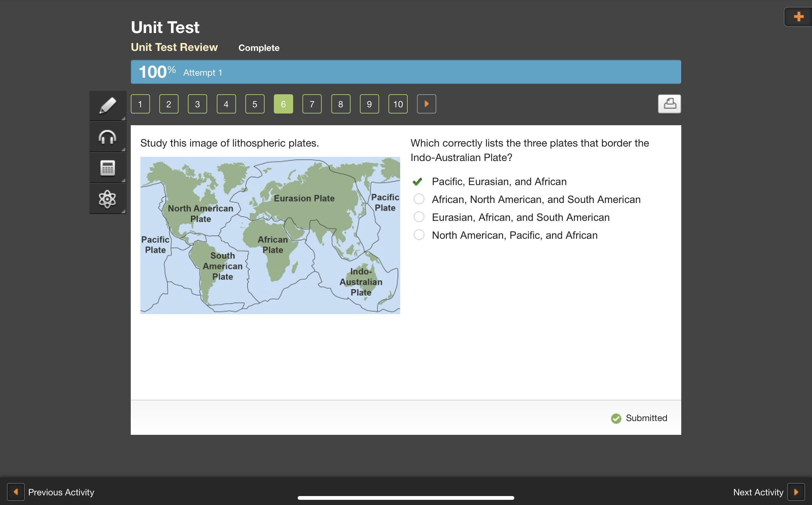The image size is (812, 505).
Task: Advance question list with orange arrow
Action: [x=426, y=104]
